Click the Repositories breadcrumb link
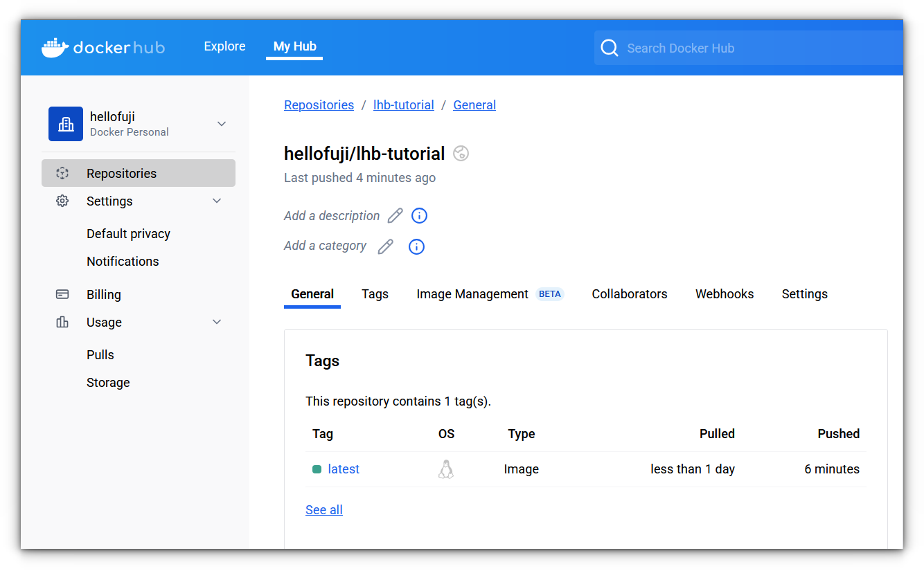The width and height of the screenshot is (924, 571). point(319,105)
